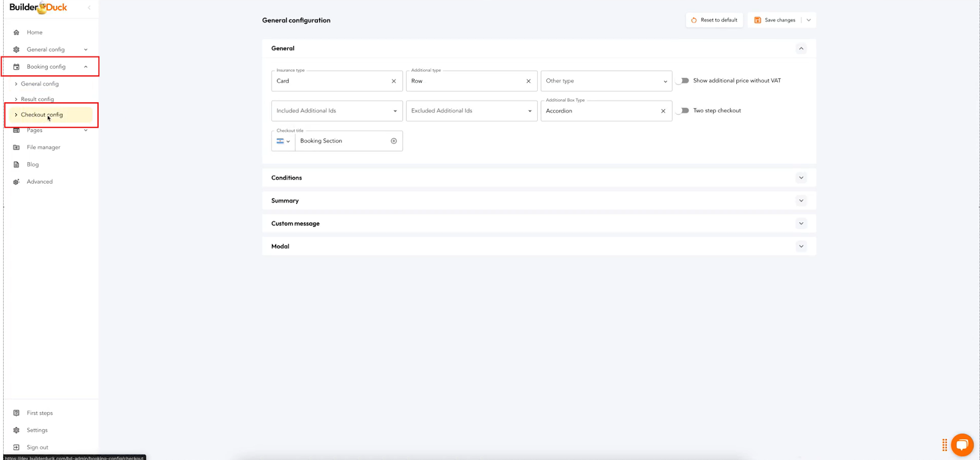
Task: Clear the Insurance type Card value
Action: [394, 81]
